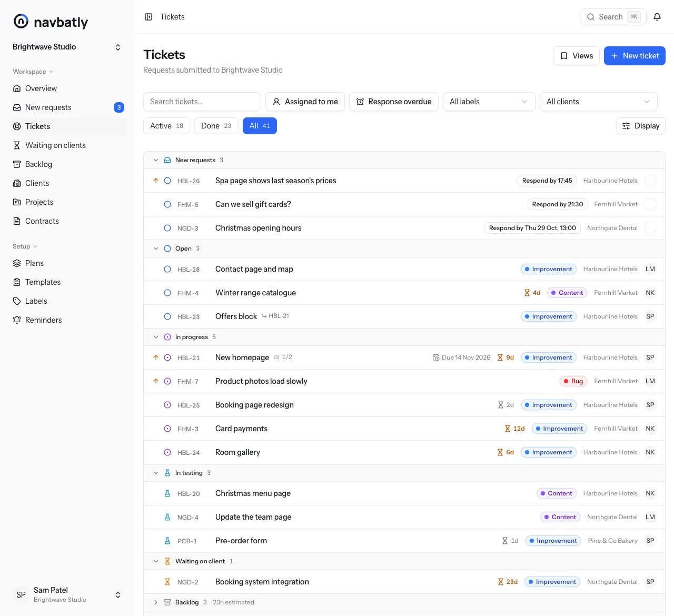Open Projects in the sidebar
The image size is (674, 616).
[x=67, y=202]
